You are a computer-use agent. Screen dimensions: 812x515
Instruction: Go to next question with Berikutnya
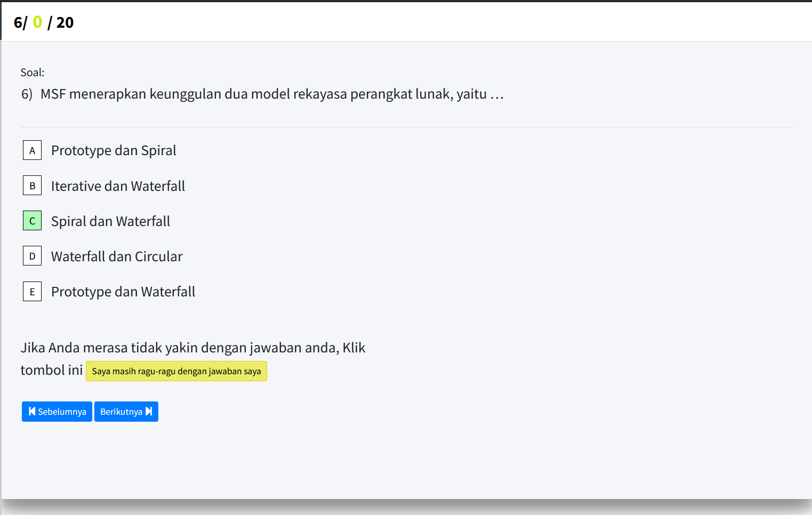[126, 412]
